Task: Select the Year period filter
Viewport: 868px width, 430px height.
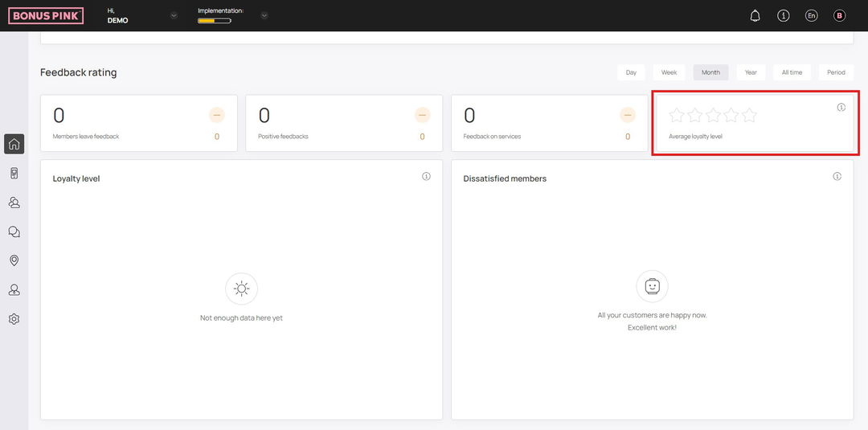Action: 751,72
